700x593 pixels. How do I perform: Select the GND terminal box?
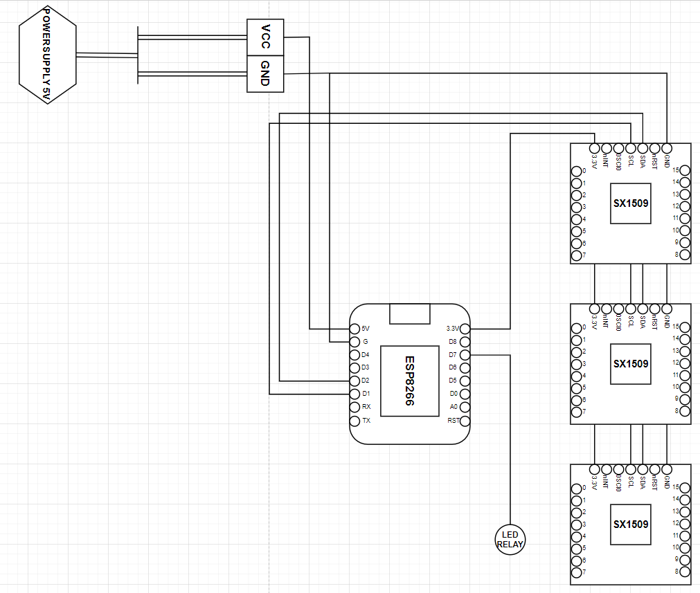pos(265,74)
